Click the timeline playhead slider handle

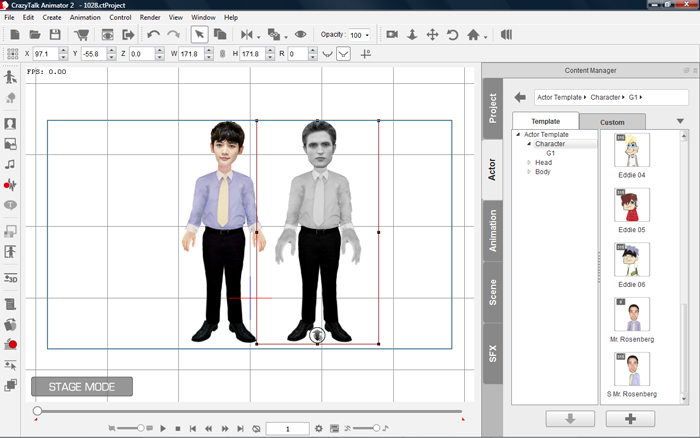tap(37, 411)
